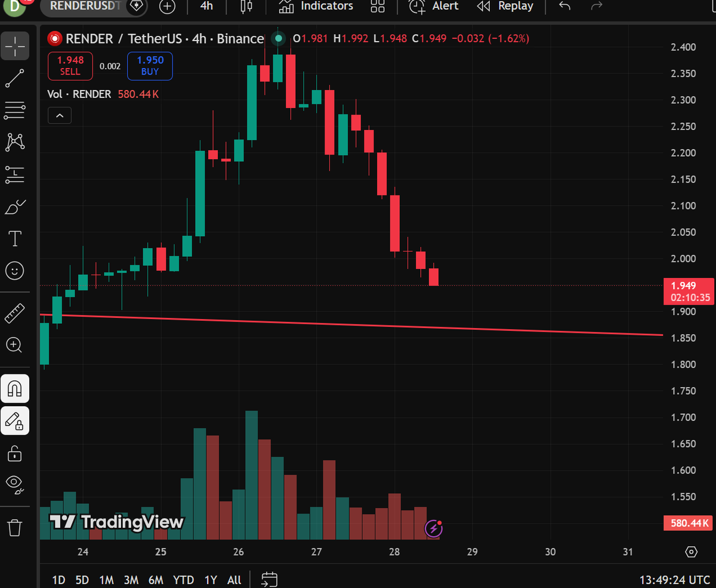Open the candle chart style menu

click(246, 7)
